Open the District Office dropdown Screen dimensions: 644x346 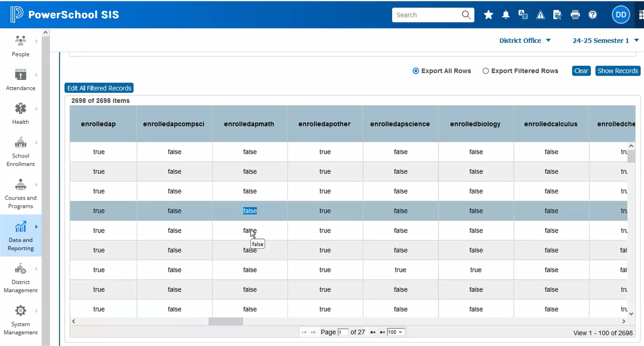click(525, 40)
